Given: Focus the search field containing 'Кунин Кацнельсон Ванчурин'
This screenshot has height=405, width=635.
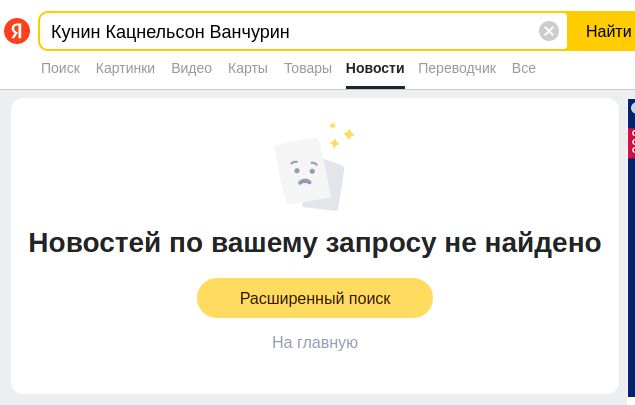Looking at the screenshot, I should [290, 31].
